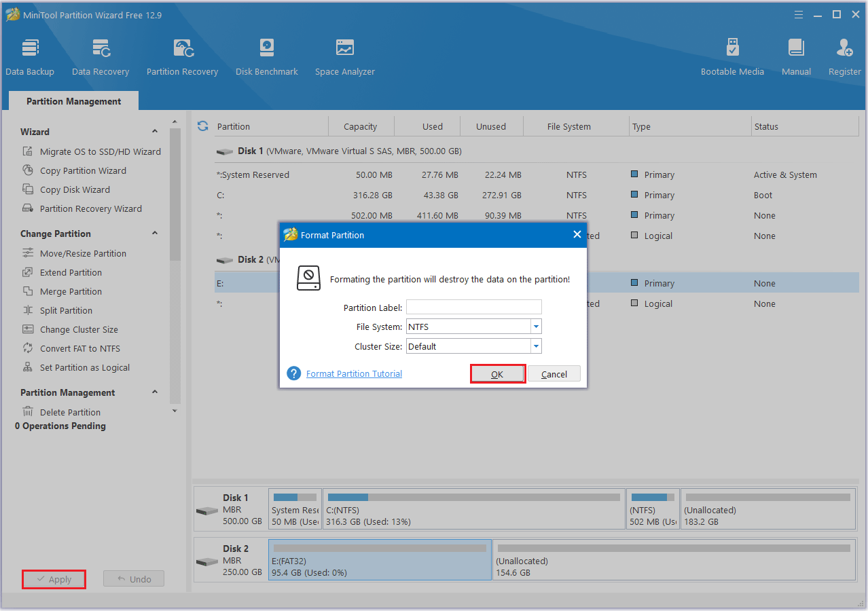Click 0 Operations Pending text
The height and width of the screenshot is (611, 868).
point(60,426)
